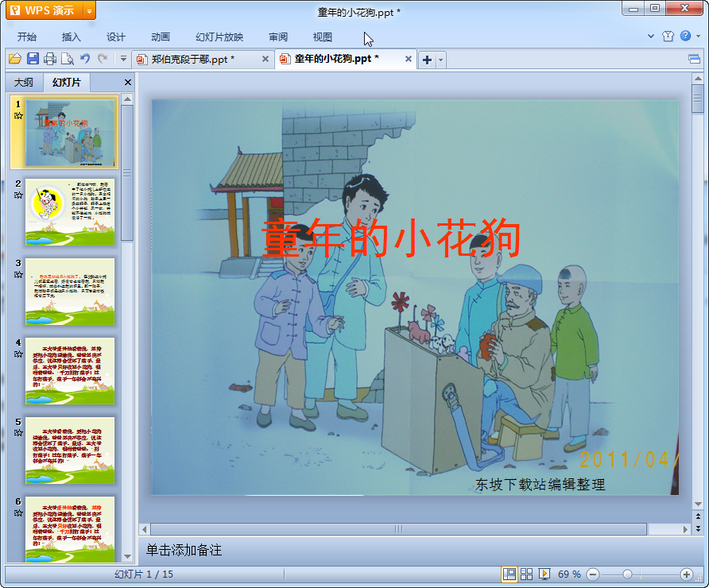This screenshot has height=588, width=709.
Task: Expand the WPS 演示 application menu arrow
Action: (x=89, y=10)
